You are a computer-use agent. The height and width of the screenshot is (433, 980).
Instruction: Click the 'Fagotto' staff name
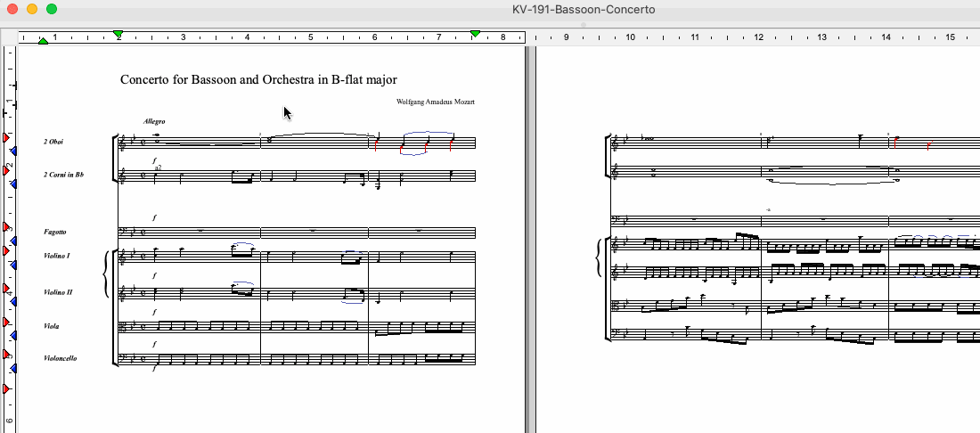pos(55,232)
